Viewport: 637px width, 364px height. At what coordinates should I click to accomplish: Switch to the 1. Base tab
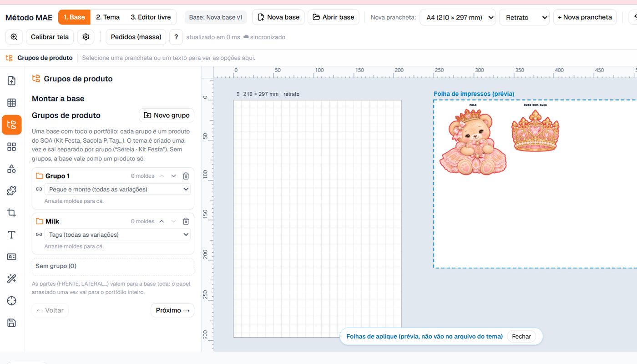(74, 17)
